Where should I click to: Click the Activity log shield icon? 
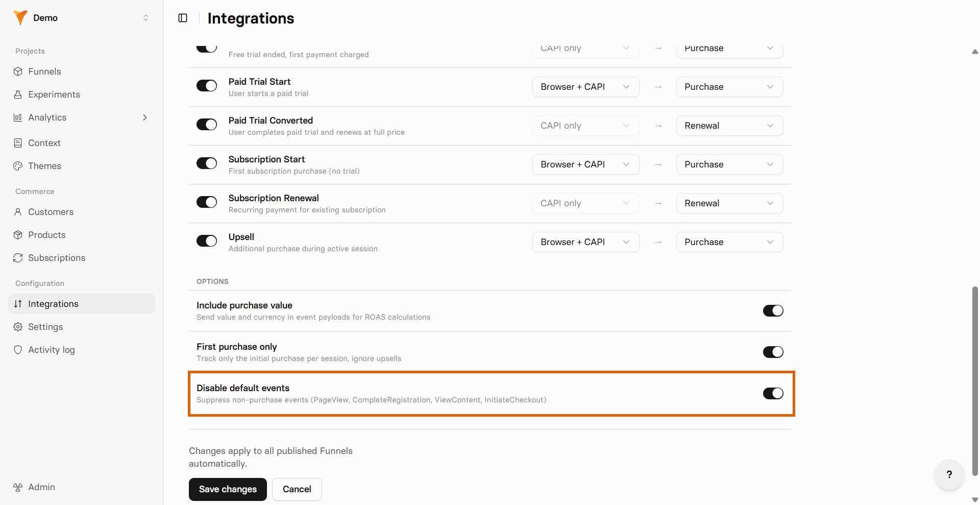click(18, 350)
